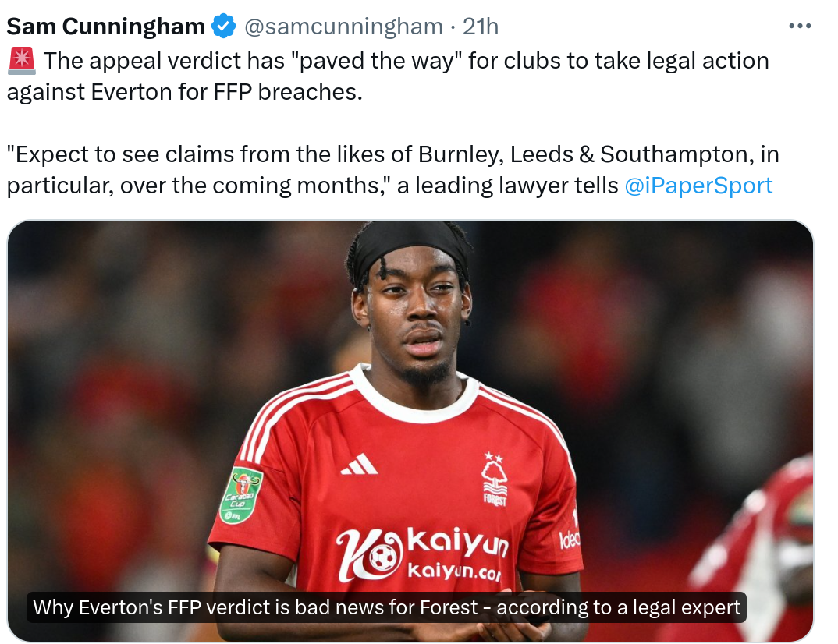Select the sentence about FFP breaches
This screenshot has width=838, height=644.
pyautogui.click(x=389, y=76)
